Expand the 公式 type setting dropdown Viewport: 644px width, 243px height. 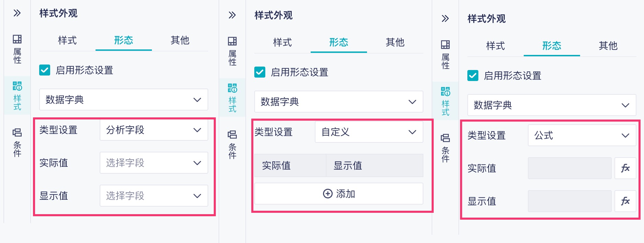point(582,136)
